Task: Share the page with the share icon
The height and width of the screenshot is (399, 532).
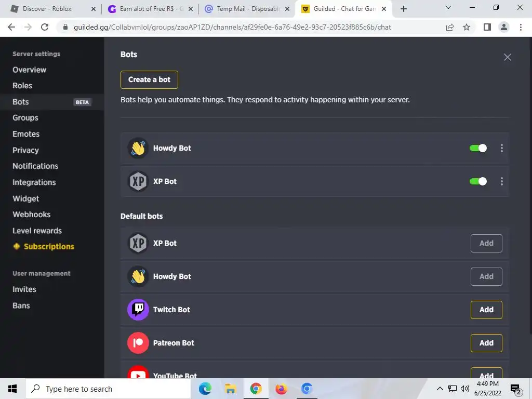Action: tap(450, 27)
